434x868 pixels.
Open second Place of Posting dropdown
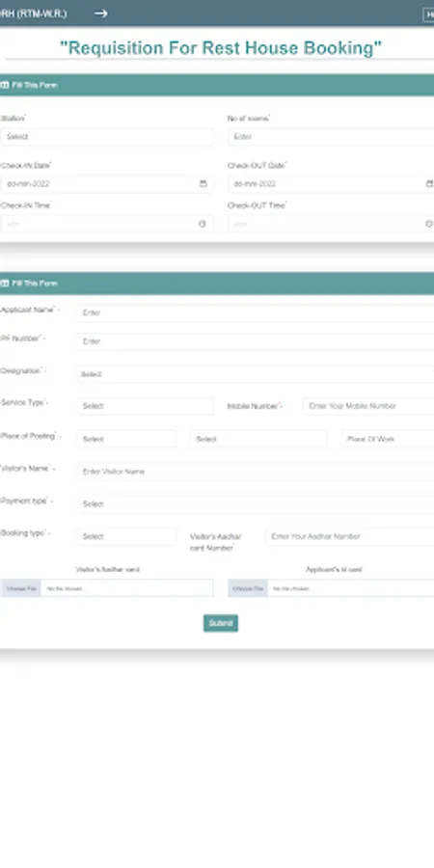[258, 439]
